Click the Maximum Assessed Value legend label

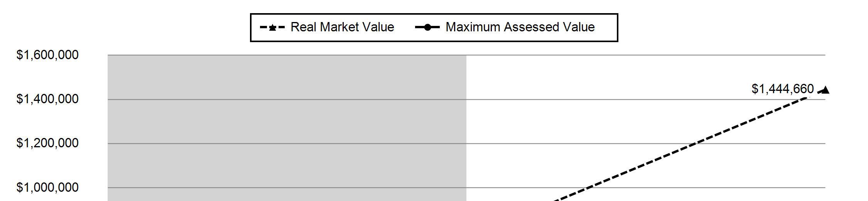[520, 27]
